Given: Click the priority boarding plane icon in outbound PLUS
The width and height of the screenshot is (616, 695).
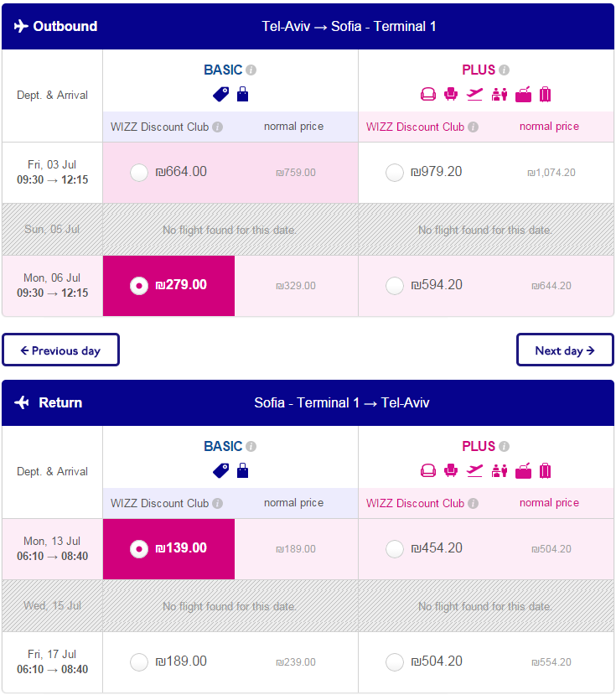Looking at the screenshot, I should tap(474, 94).
